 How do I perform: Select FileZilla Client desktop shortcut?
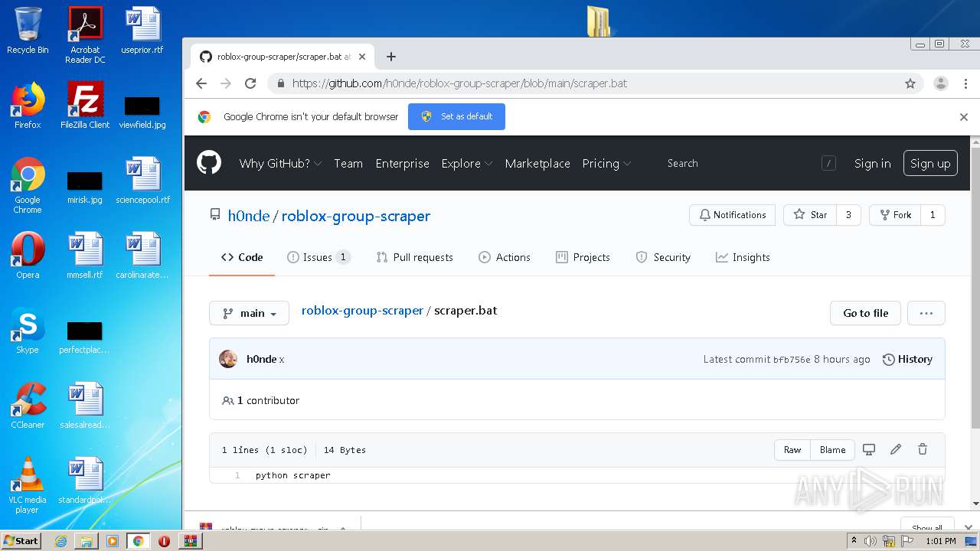click(85, 106)
